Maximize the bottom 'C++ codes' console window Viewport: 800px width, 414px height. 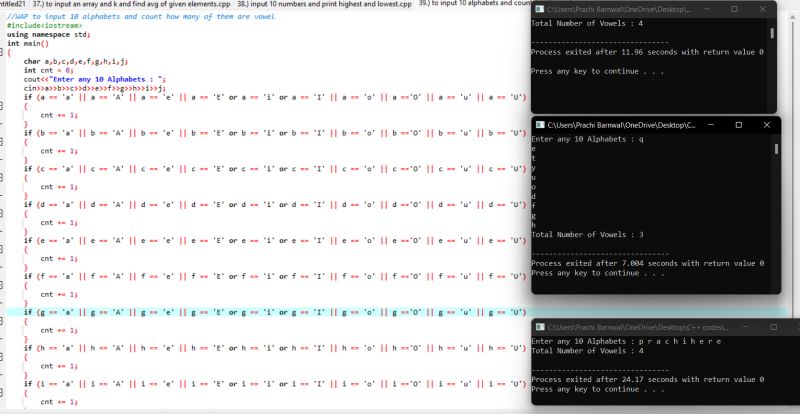pyautogui.click(x=773, y=327)
